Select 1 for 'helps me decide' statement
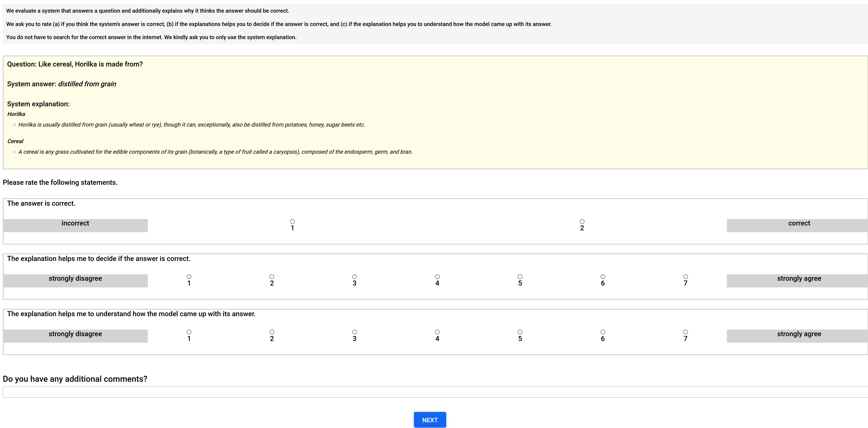868x428 pixels. click(189, 277)
